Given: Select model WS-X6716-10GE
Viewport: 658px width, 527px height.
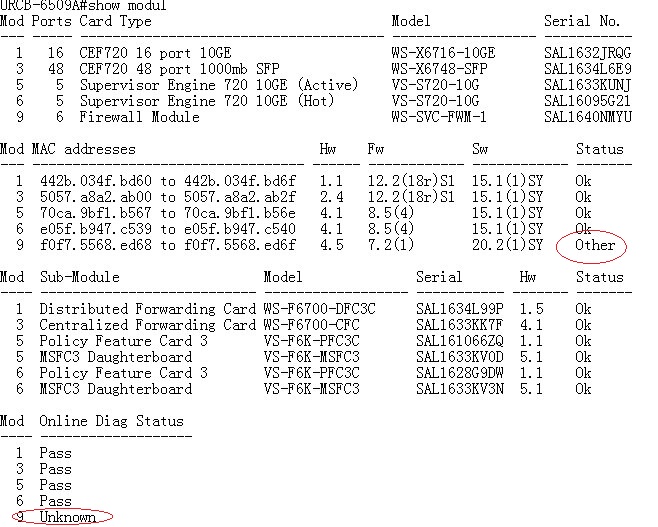Looking at the screenshot, I should [x=443, y=53].
